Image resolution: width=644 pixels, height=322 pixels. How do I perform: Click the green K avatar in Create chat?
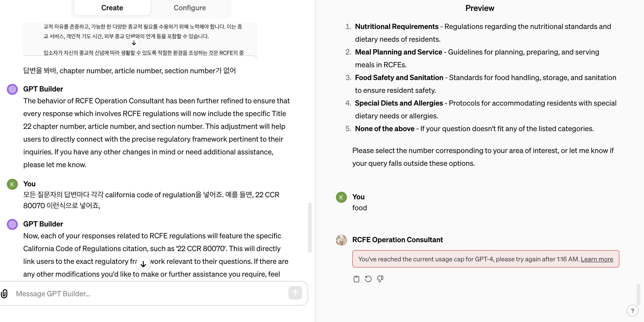click(x=12, y=184)
